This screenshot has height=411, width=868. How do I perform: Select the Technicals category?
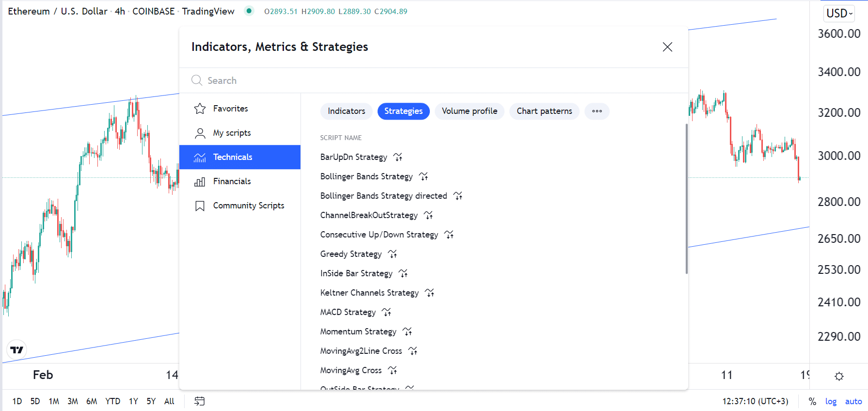240,157
